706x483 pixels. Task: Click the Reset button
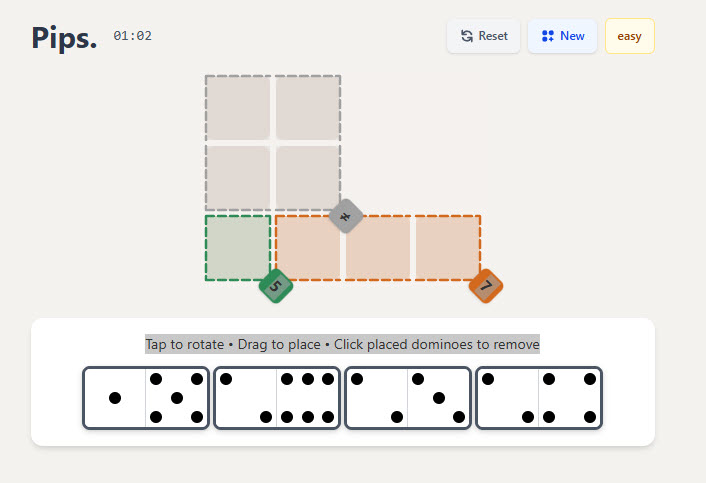point(484,36)
